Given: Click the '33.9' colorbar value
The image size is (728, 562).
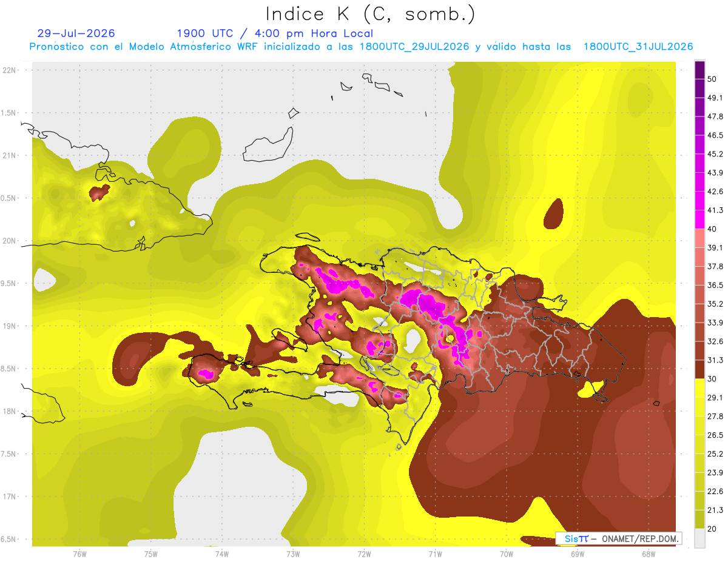Looking at the screenshot, I should pos(715,323).
